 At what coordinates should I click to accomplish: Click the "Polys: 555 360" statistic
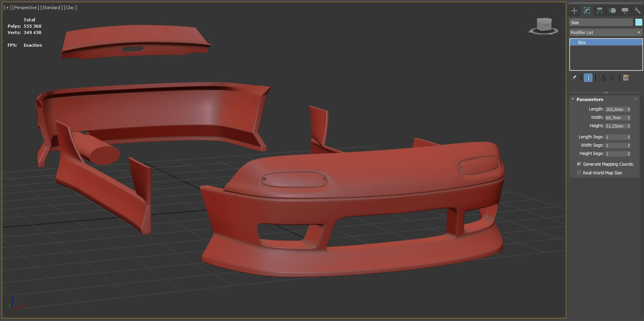coord(25,26)
